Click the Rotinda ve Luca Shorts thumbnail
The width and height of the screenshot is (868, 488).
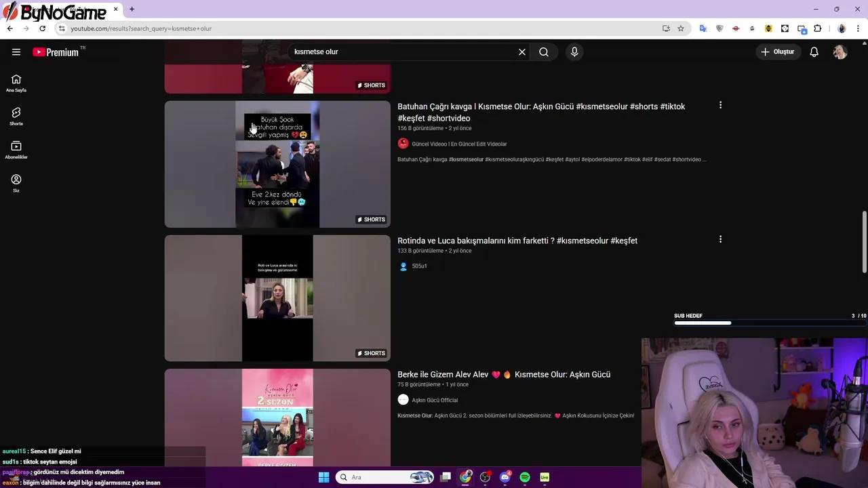(x=277, y=298)
